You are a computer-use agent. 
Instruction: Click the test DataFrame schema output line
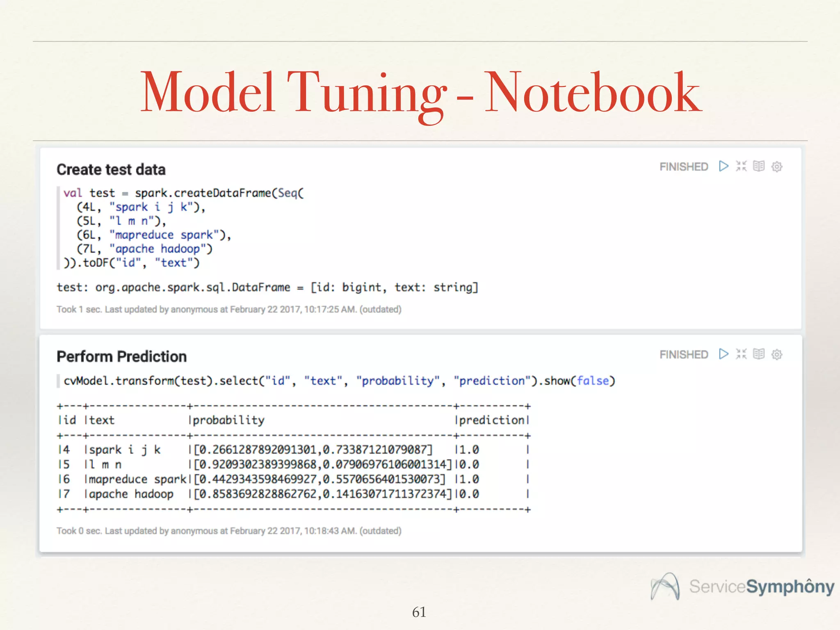coord(267,287)
